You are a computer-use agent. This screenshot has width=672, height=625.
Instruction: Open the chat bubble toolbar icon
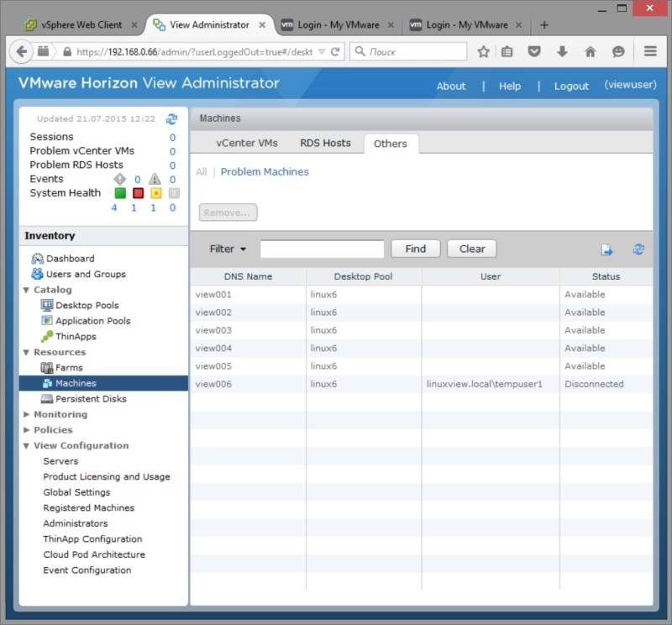[618, 52]
